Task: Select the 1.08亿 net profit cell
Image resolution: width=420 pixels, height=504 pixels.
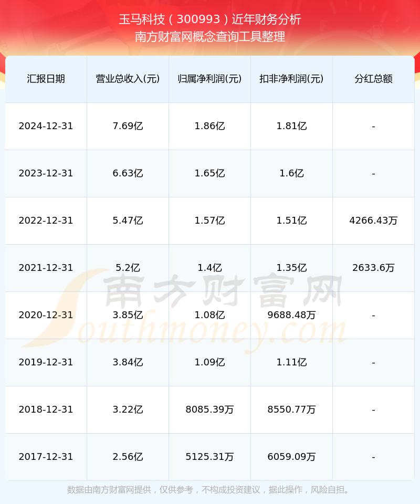Action: (210, 315)
